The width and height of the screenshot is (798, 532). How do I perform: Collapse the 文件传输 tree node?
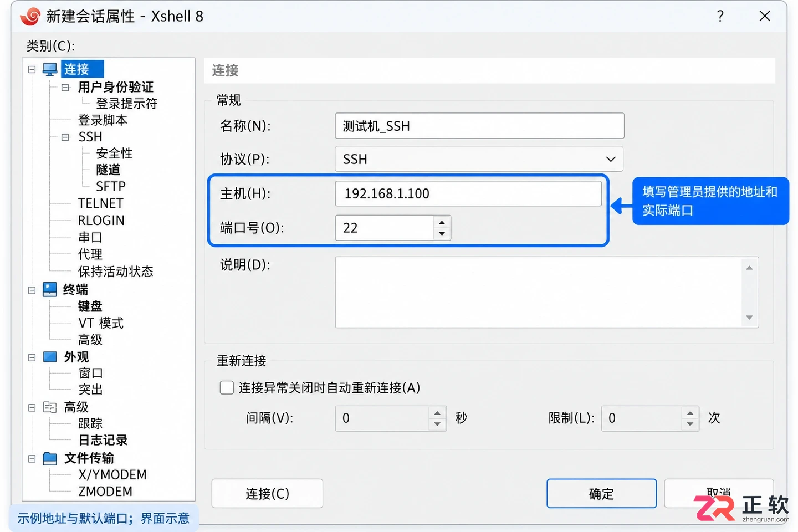tap(32, 459)
